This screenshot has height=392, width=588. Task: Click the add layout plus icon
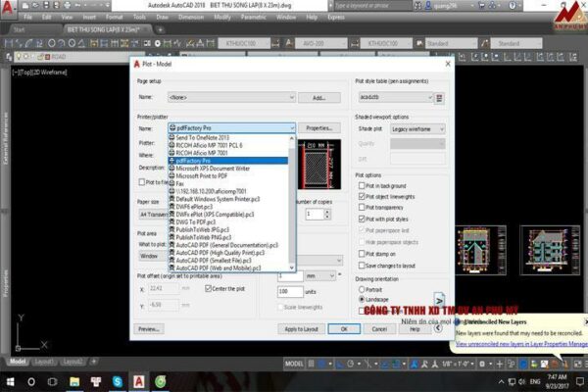(94, 362)
